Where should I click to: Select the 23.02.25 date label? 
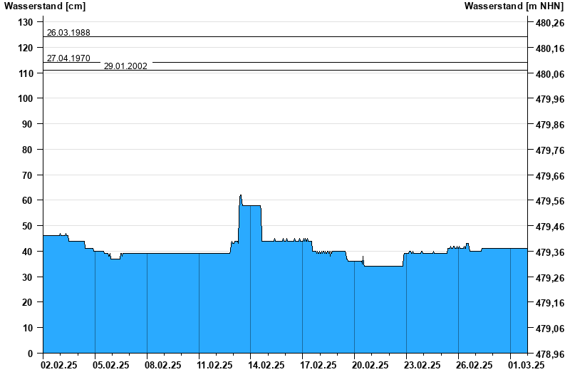click(423, 365)
